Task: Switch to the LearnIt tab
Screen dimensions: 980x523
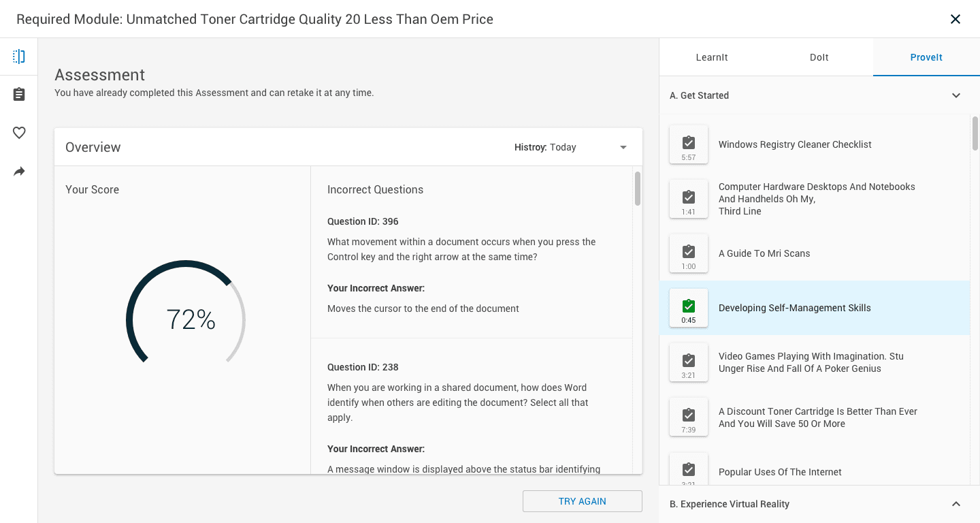Action: [x=712, y=57]
